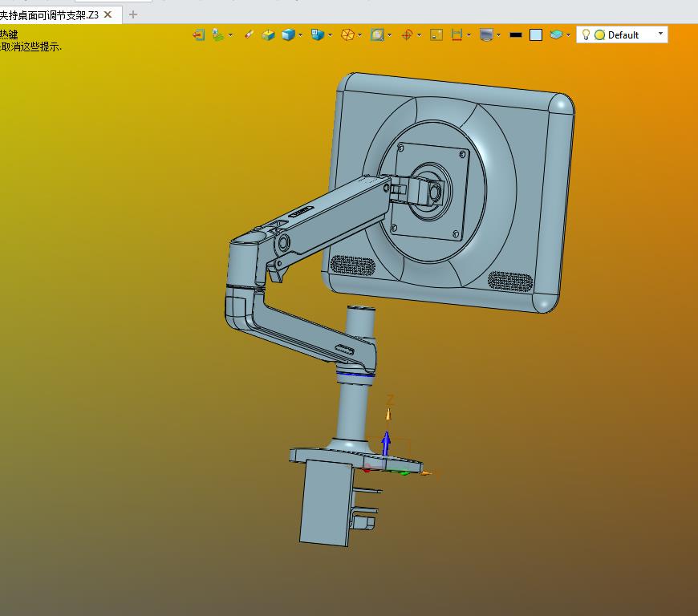The width and height of the screenshot is (698, 616).
Task: Click the monitor display settings icon
Action: tap(486, 34)
